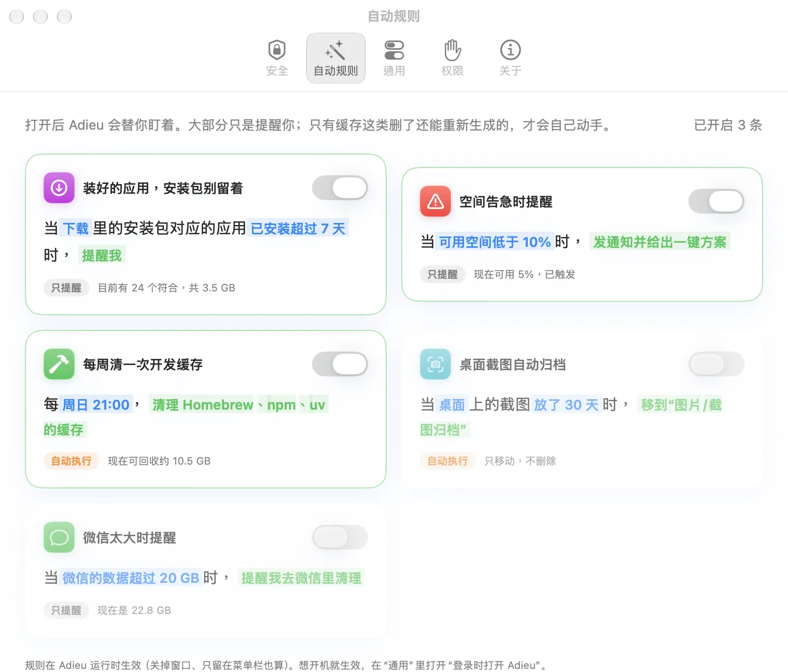The width and height of the screenshot is (788, 672).
Task: Click the screenshot icon for 桌面截图自动归档
Action: (x=435, y=364)
